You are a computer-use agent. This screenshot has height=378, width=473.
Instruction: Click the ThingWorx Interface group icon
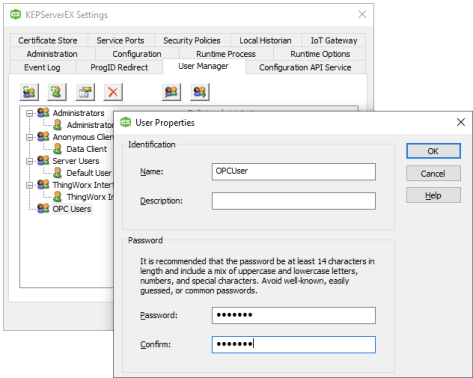[x=43, y=185]
